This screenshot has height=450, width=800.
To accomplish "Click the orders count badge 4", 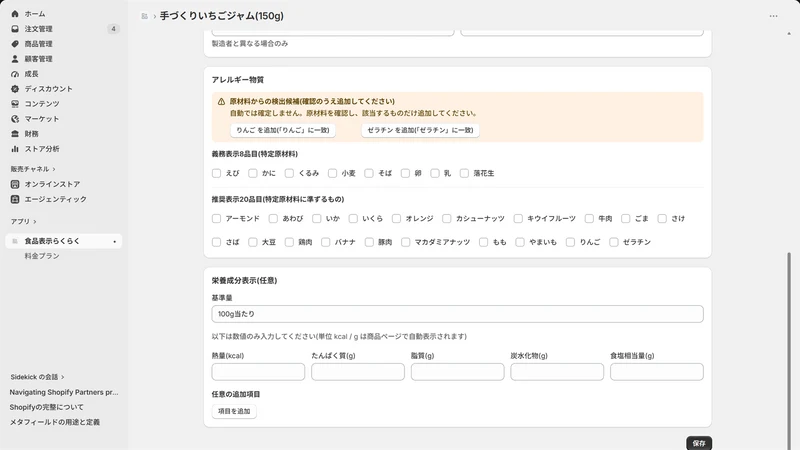I will pos(113,29).
